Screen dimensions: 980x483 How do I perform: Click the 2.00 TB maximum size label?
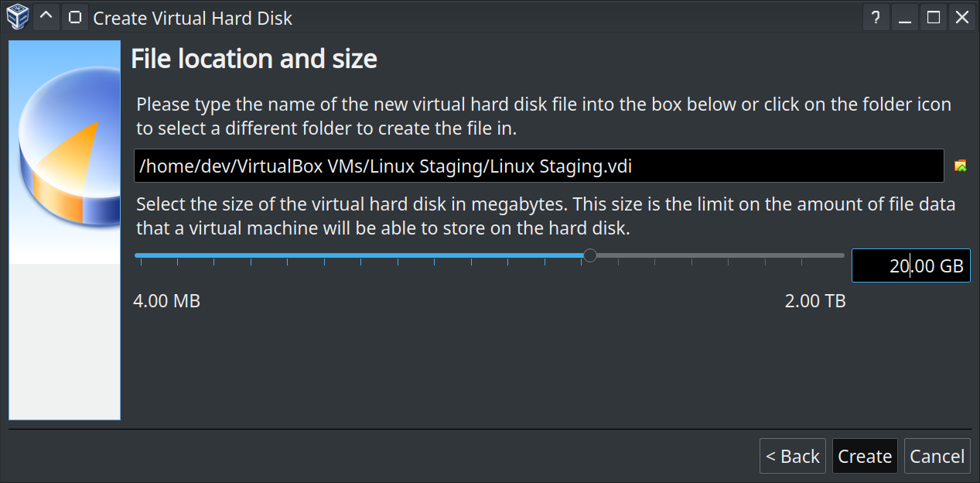click(815, 301)
